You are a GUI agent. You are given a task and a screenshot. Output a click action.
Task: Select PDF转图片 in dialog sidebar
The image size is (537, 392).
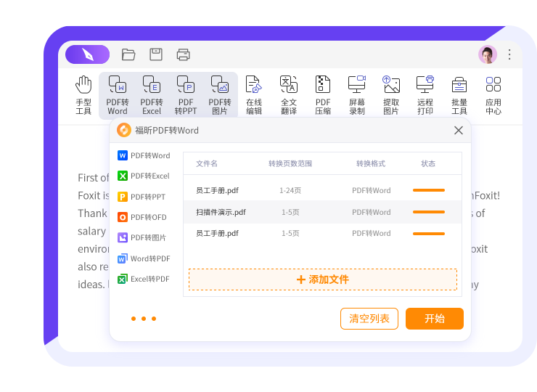142,237
